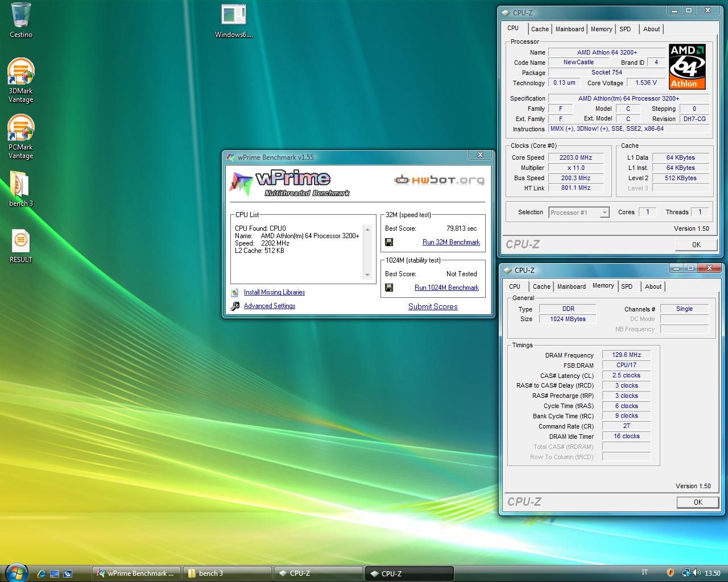Image resolution: width=728 pixels, height=582 pixels.
Task: Click the hwbot.org logo in wPrime
Action: tap(439, 180)
